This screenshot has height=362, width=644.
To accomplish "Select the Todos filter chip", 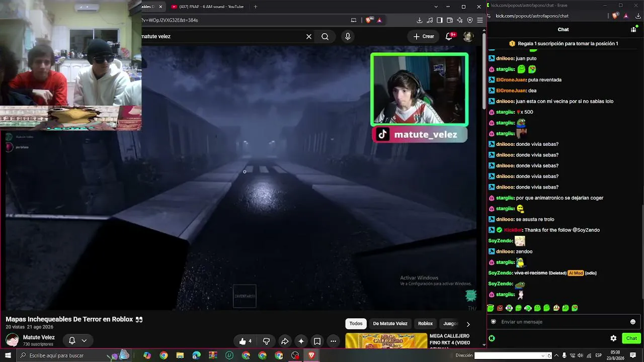I will tap(356, 324).
